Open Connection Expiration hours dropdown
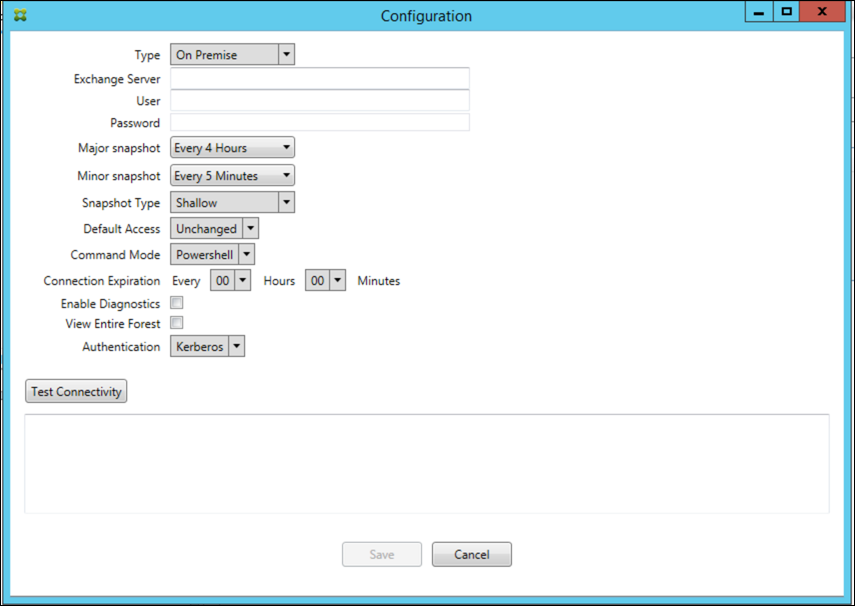The image size is (855, 606). coord(230,280)
